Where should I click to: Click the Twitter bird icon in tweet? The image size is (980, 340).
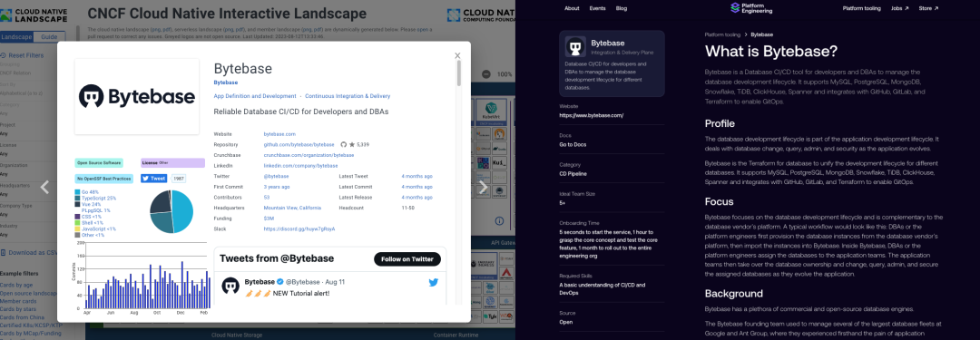pos(433,283)
